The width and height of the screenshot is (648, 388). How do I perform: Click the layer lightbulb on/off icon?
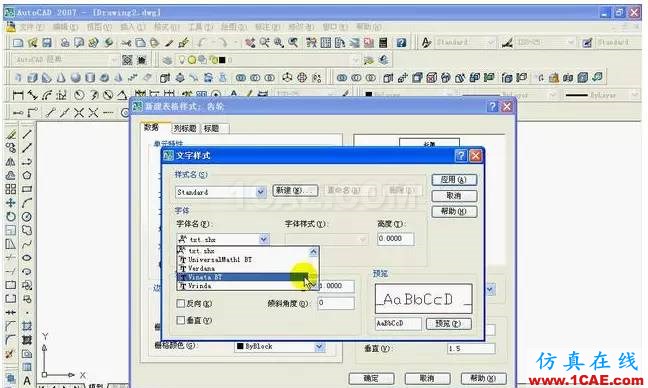pyautogui.click(x=181, y=60)
